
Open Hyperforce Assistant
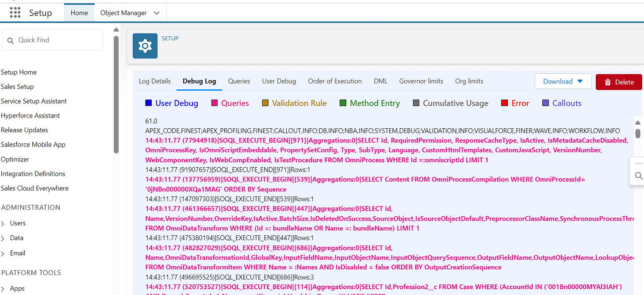click(x=31, y=116)
